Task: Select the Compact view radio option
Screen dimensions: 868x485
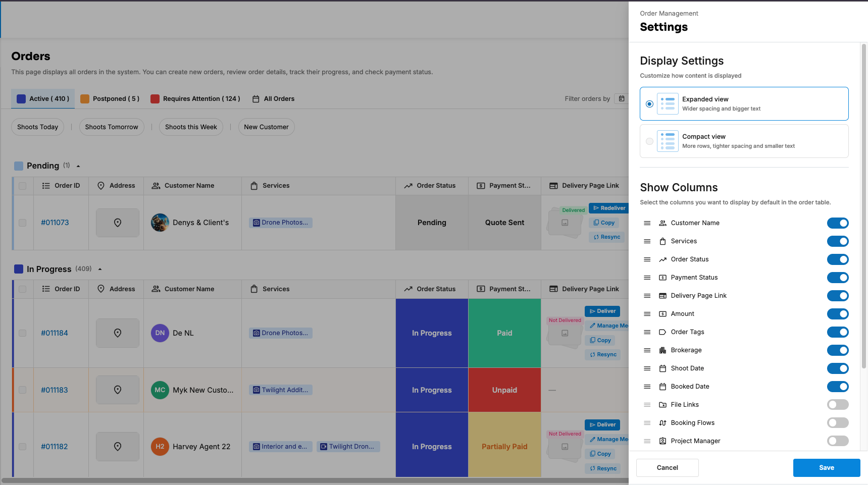Action: click(649, 141)
